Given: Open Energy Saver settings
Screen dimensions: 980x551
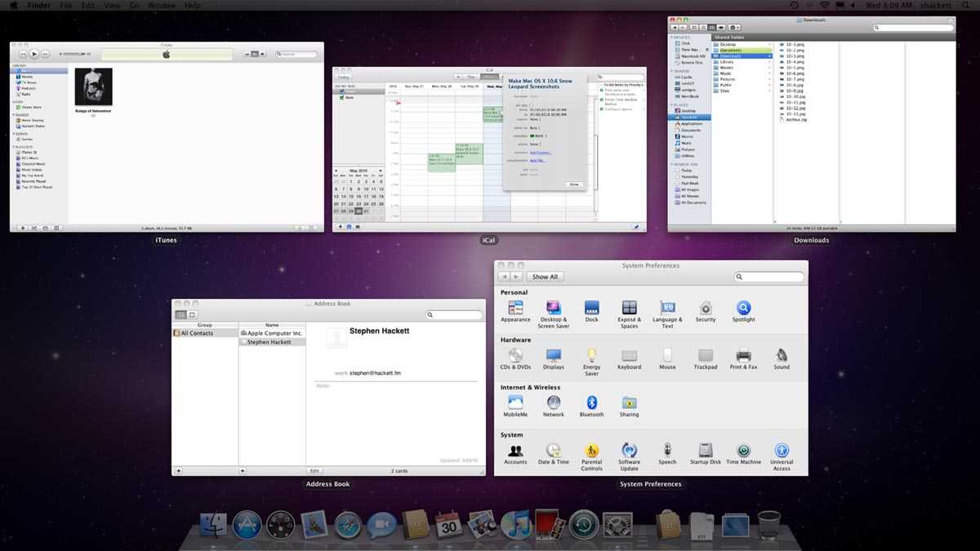Looking at the screenshot, I should 591,355.
